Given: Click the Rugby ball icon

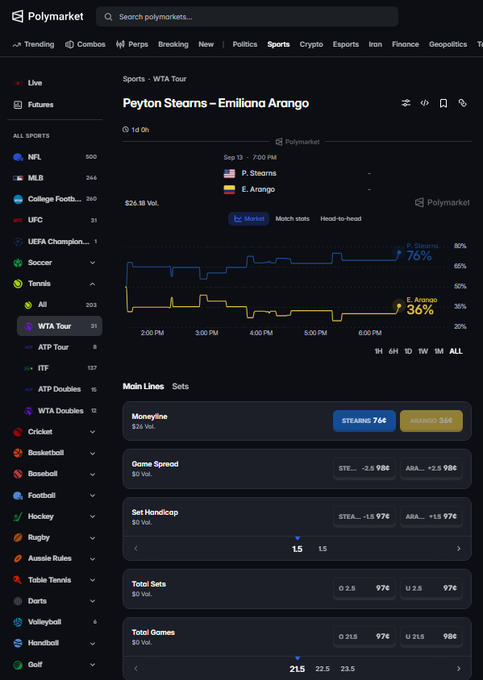Looking at the screenshot, I should [18, 537].
